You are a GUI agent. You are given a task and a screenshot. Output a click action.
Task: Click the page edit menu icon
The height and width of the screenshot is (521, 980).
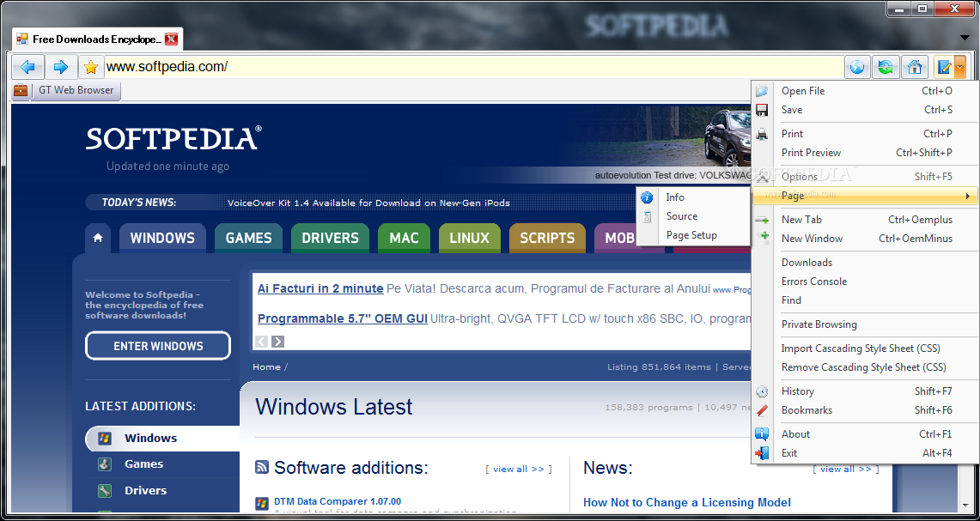tap(944, 67)
